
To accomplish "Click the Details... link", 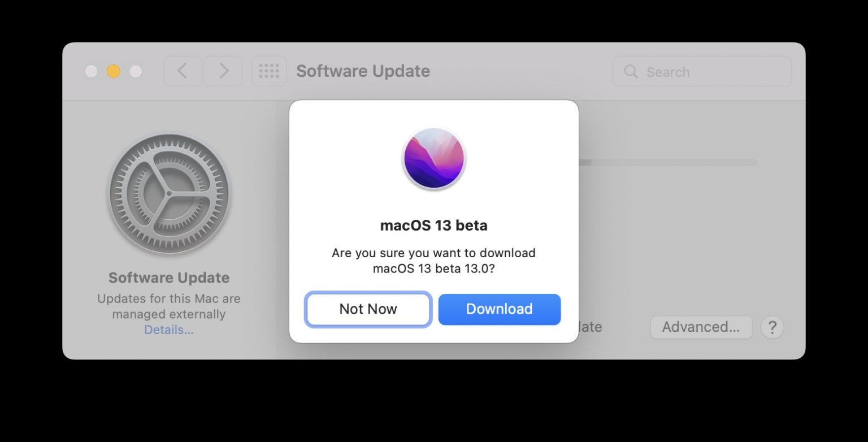I will tap(168, 330).
